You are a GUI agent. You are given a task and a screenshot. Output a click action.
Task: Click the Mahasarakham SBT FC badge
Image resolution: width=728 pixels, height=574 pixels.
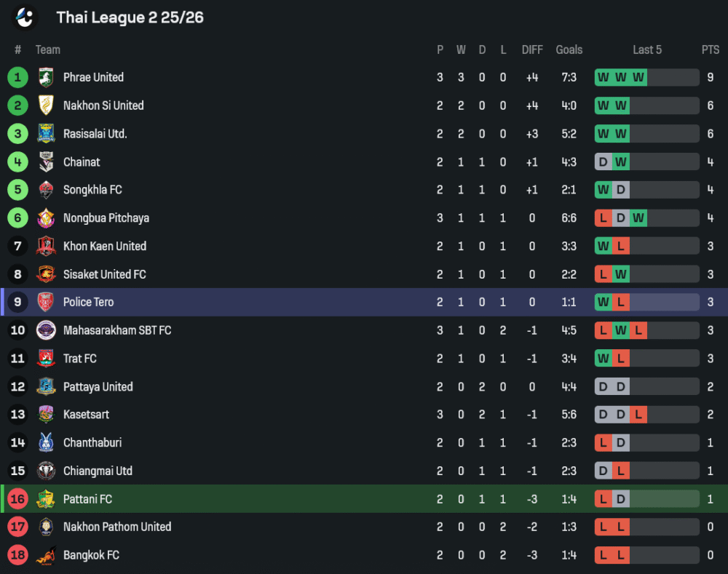[x=46, y=330]
